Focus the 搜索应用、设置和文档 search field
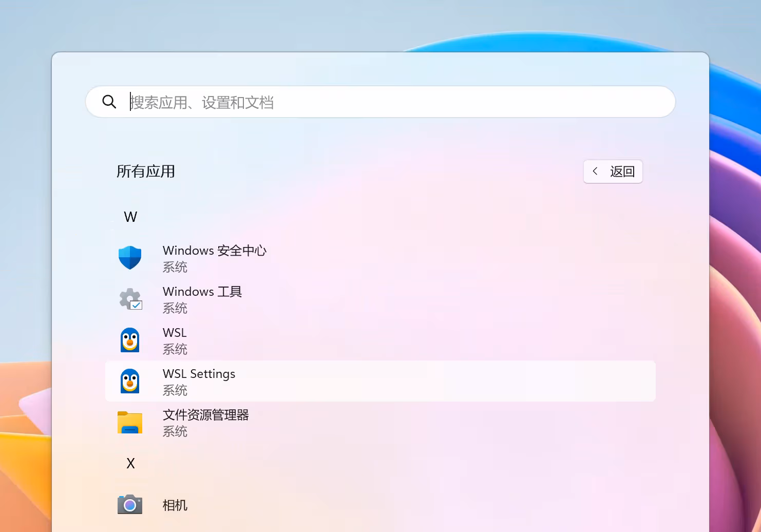Screen dimensions: 761x532 point(380,102)
